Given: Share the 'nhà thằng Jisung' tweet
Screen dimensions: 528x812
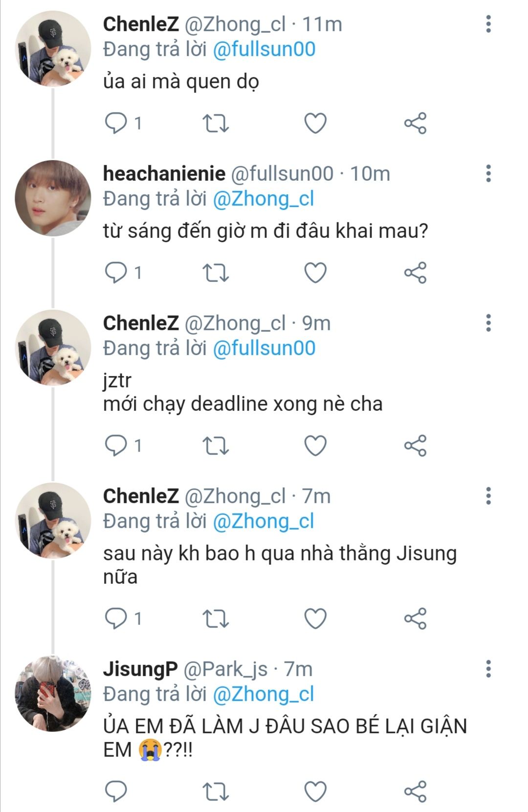Looking at the screenshot, I should tap(415, 619).
